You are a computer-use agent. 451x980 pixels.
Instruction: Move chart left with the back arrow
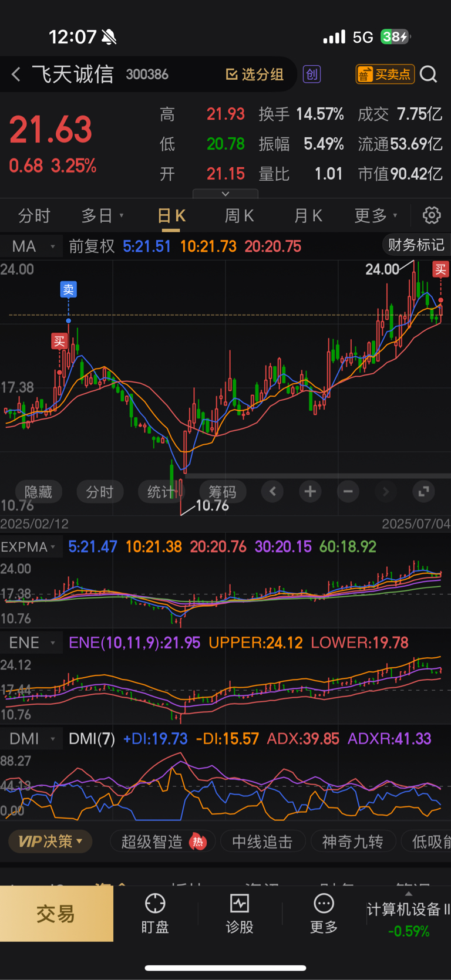click(x=272, y=491)
